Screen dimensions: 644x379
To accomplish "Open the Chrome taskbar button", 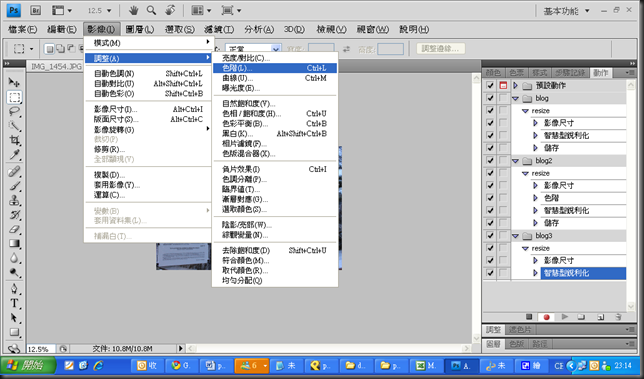I will [181, 365].
